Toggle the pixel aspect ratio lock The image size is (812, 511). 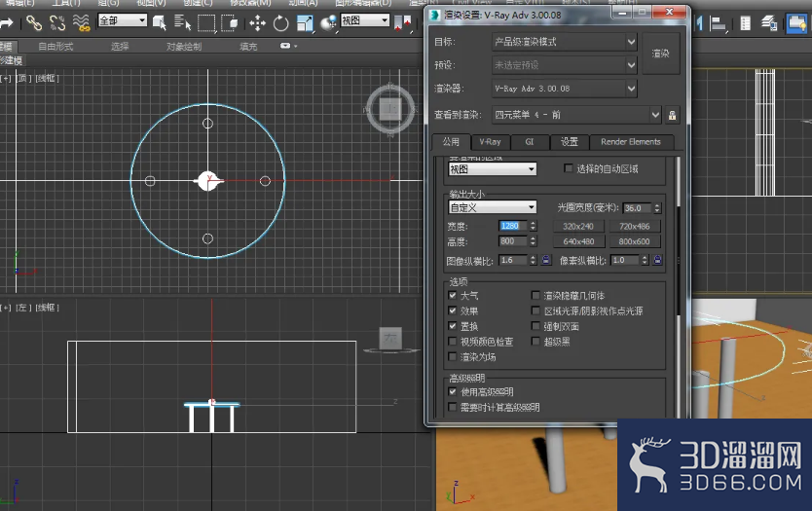657,260
